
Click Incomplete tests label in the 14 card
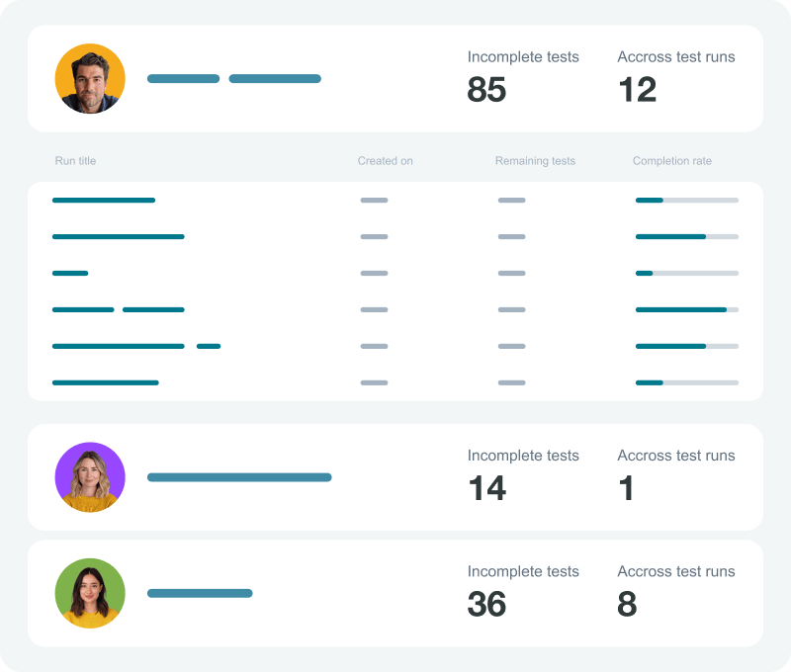click(523, 456)
